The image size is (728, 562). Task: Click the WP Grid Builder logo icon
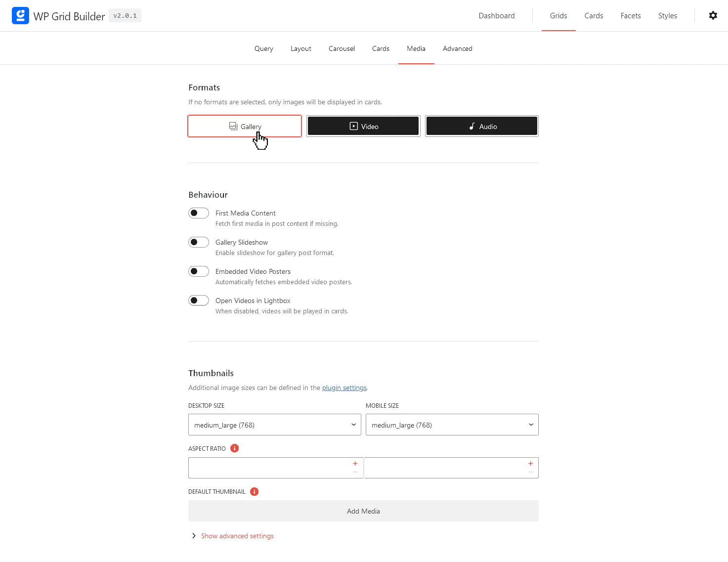pyautogui.click(x=20, y=15)
